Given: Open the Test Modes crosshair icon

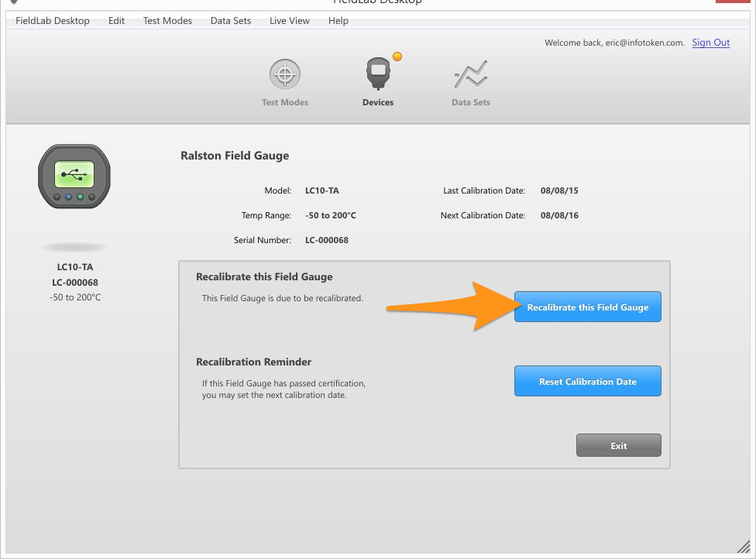Looking at the screenshot, I should coord(284,74).
